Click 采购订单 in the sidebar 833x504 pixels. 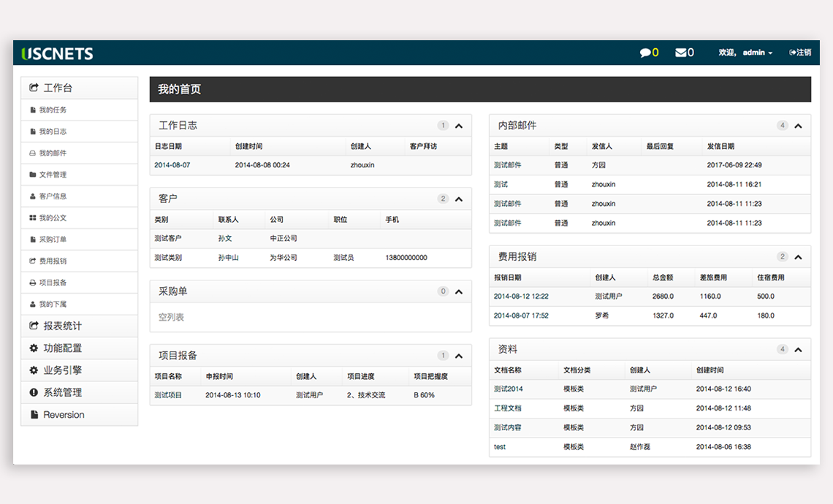53,240
